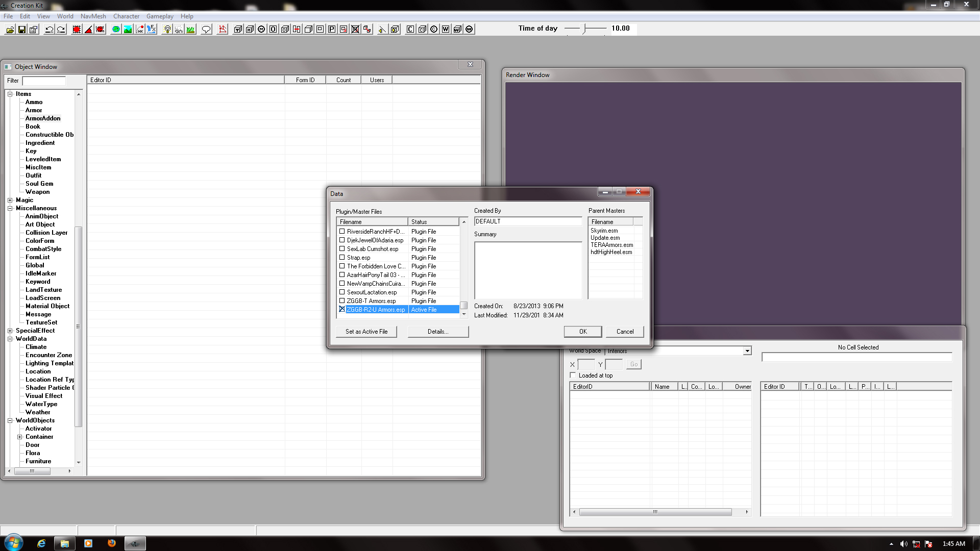The width and height of the screenshot is (980, 551).
Task: Check the ZGGB-T Armors.esp checkbox
Action: click(x=342, y=301)
